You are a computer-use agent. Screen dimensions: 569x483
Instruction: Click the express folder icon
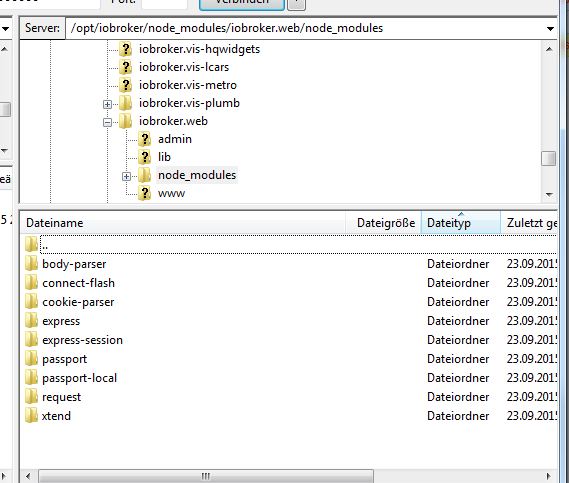[32, 320]
